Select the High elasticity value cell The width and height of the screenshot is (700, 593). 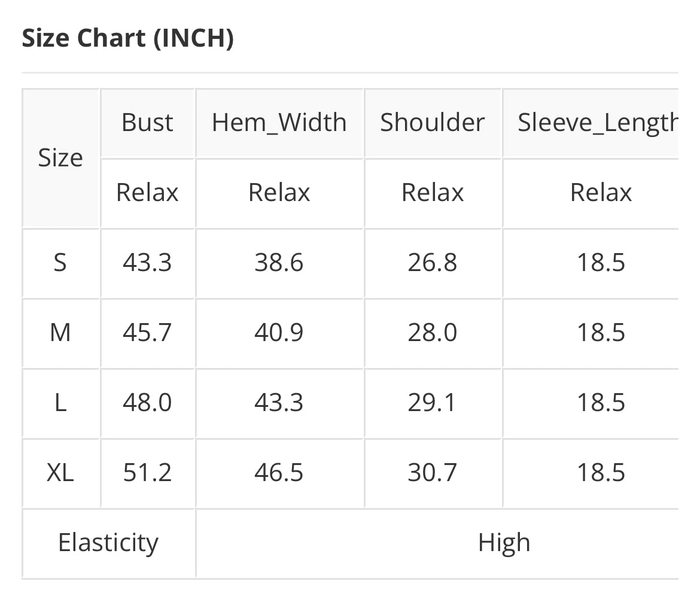pyautogui.click(x=504, y=543)
